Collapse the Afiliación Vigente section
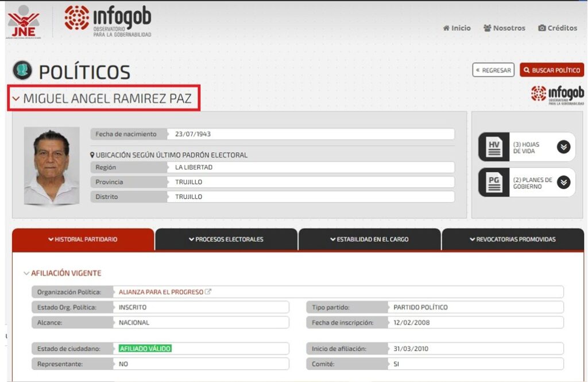Screen dimensions: 588x382 (x=26, y=273)
